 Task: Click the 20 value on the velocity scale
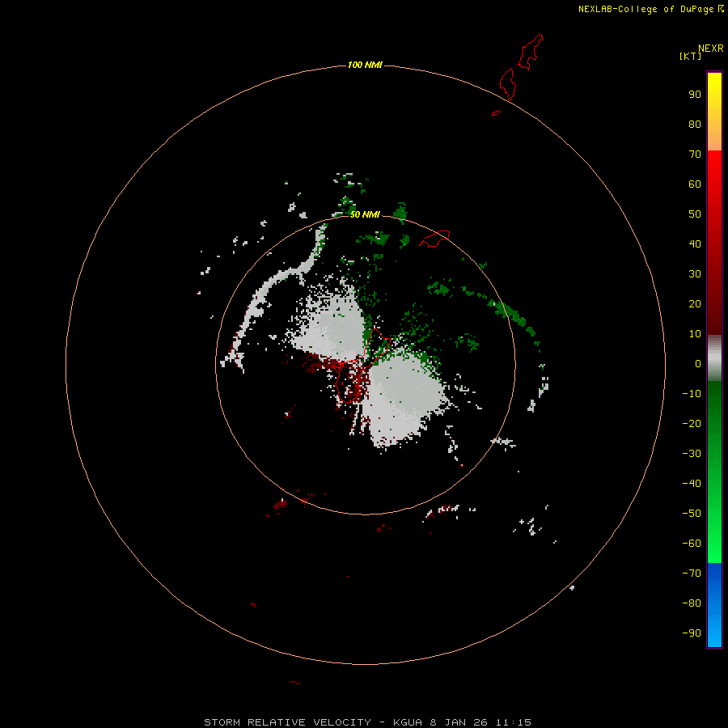[695, 304]
